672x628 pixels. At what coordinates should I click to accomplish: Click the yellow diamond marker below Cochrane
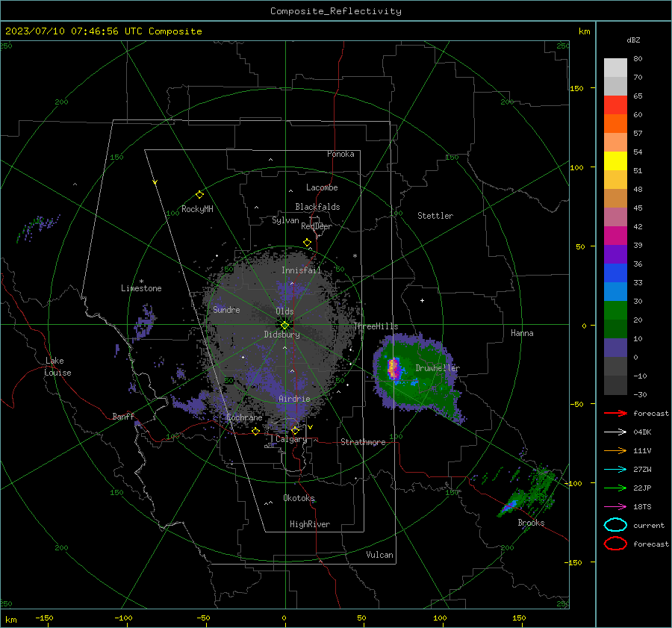(x=256, y=431)
